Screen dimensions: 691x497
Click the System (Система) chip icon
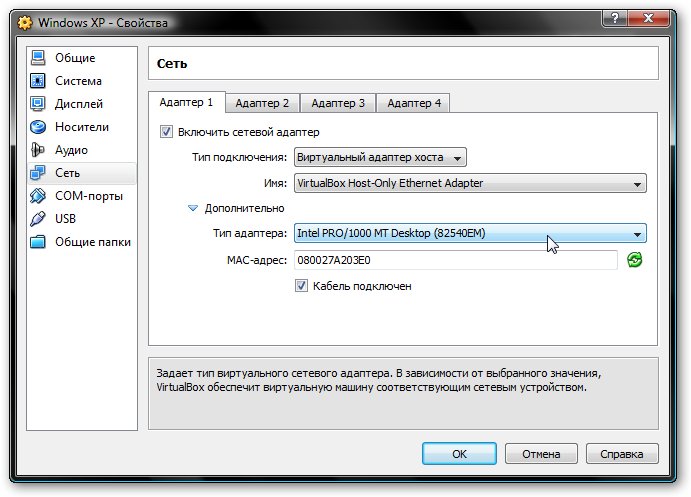coord(38,81)
